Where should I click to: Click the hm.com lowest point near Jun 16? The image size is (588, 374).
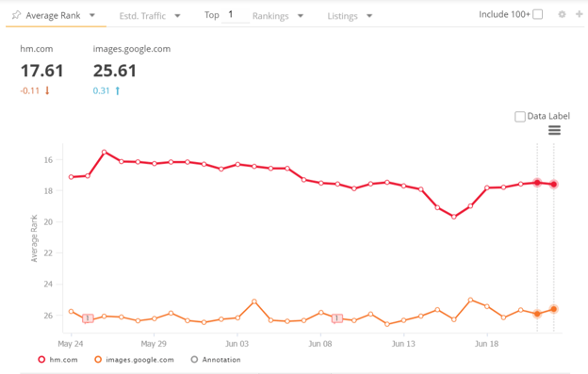click(x=454, y=217)
